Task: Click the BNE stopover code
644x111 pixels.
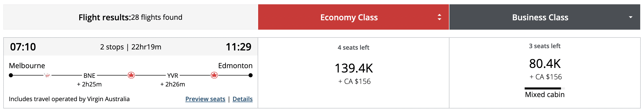Action: pyautogui.click(x=89, y=76)
